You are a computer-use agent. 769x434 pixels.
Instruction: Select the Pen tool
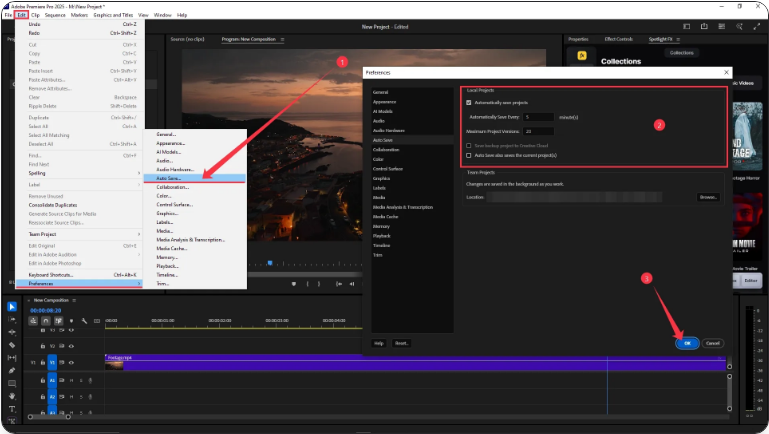[12, 370]
